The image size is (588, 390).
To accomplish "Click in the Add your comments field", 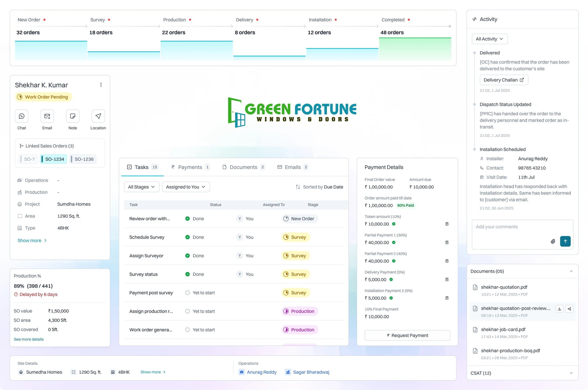I will pos(522,234).
